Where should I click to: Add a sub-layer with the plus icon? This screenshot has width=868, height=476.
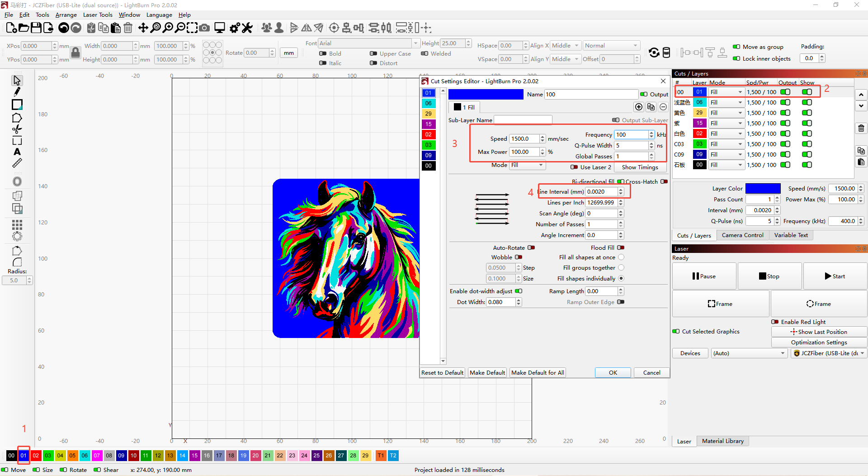[639, 107]
